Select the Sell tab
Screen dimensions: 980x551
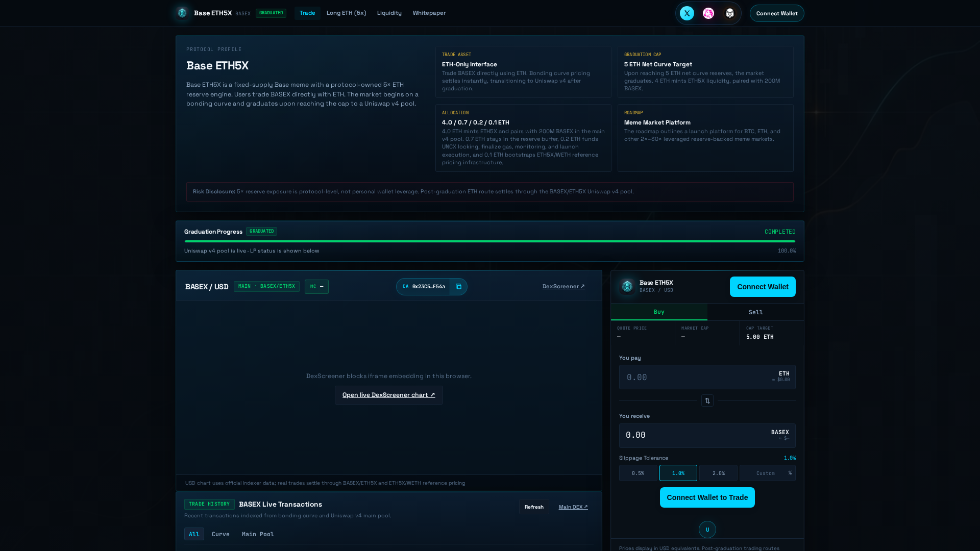(756, 312)
